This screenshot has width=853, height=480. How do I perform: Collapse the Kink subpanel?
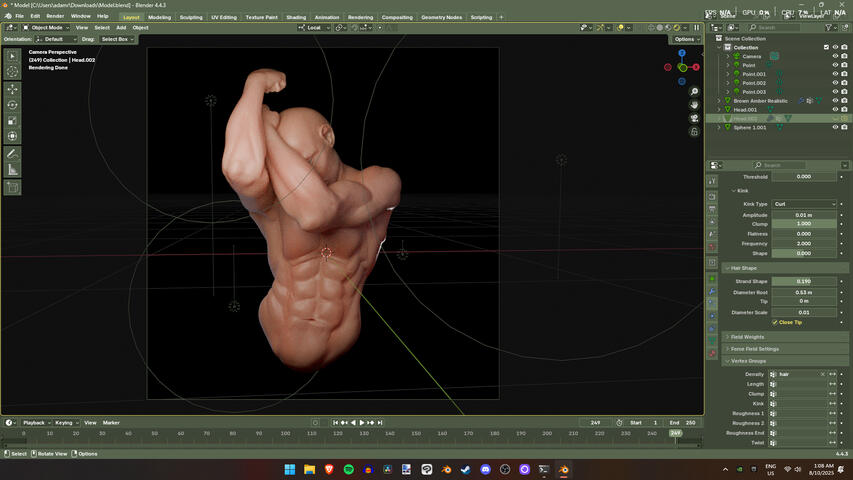[734, 191]
